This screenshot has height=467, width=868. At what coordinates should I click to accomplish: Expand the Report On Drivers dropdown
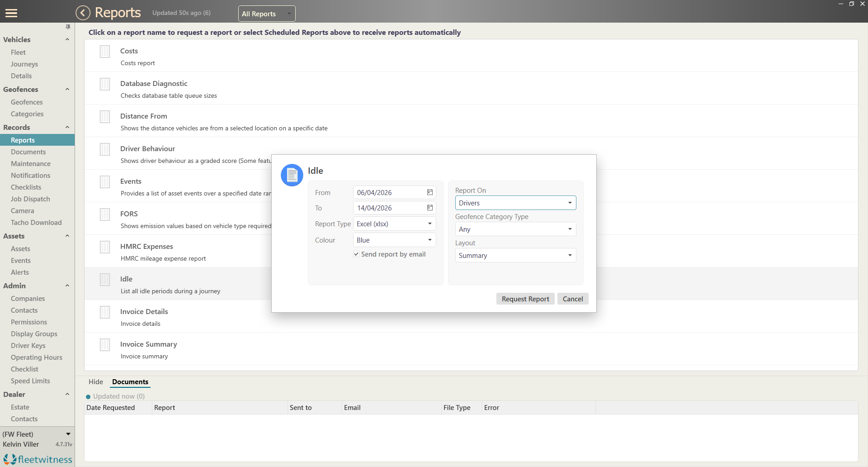tap(515, 203)
